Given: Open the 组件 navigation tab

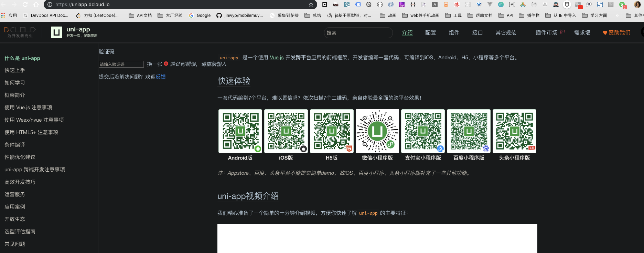Looking at the screenshot, I should pyautogui.click(x=454, y=32).
